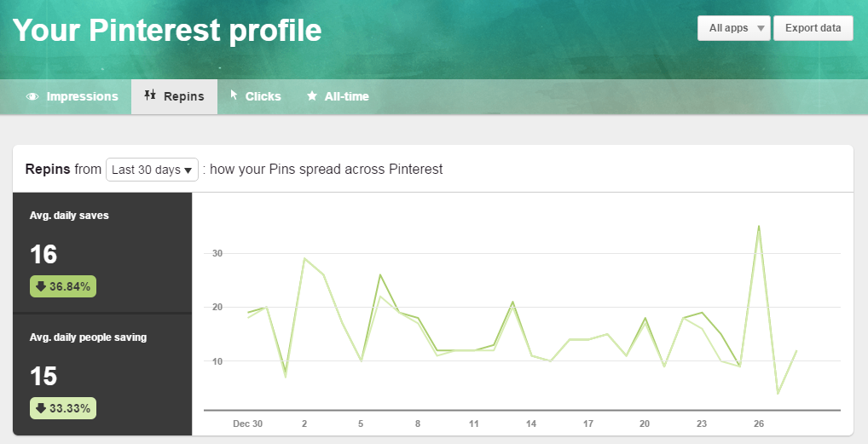
Task: Open the All apps dropdown arrow
Action: 761,28
